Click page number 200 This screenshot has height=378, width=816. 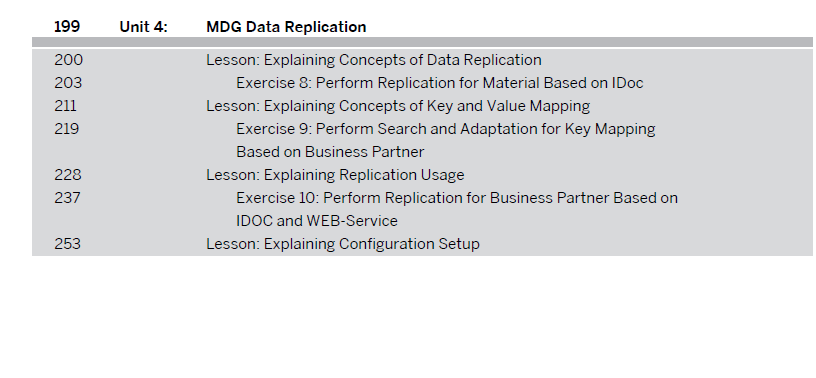[68, 60]
